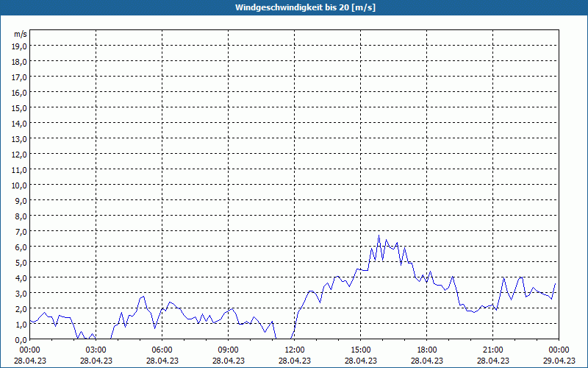The width and height of the screenshot is (588, 368).
Task: Click the 17,0 y-axis label
Action: [20, 77]
